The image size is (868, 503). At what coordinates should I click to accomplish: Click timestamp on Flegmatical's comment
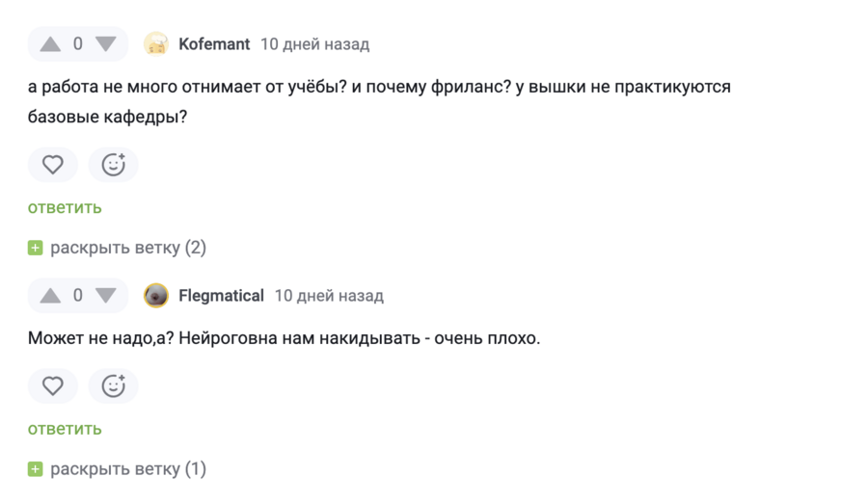click(329, 296)
